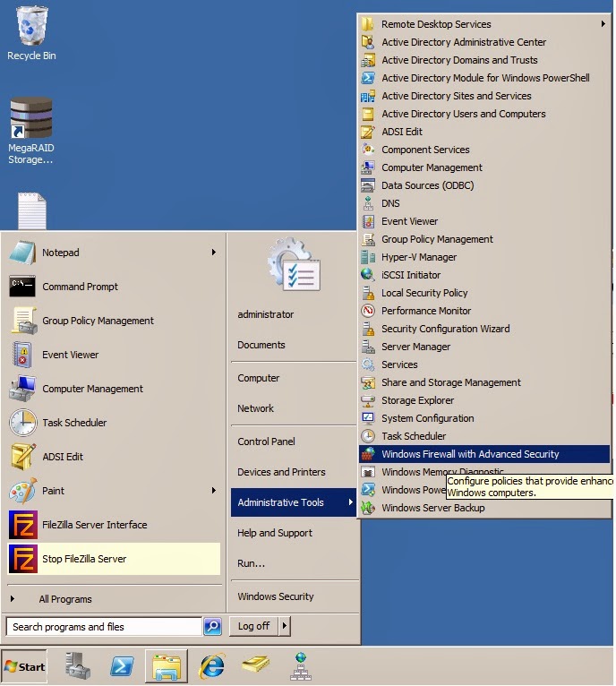
Task: Click the Log off button
Action: tap(253, 626)
